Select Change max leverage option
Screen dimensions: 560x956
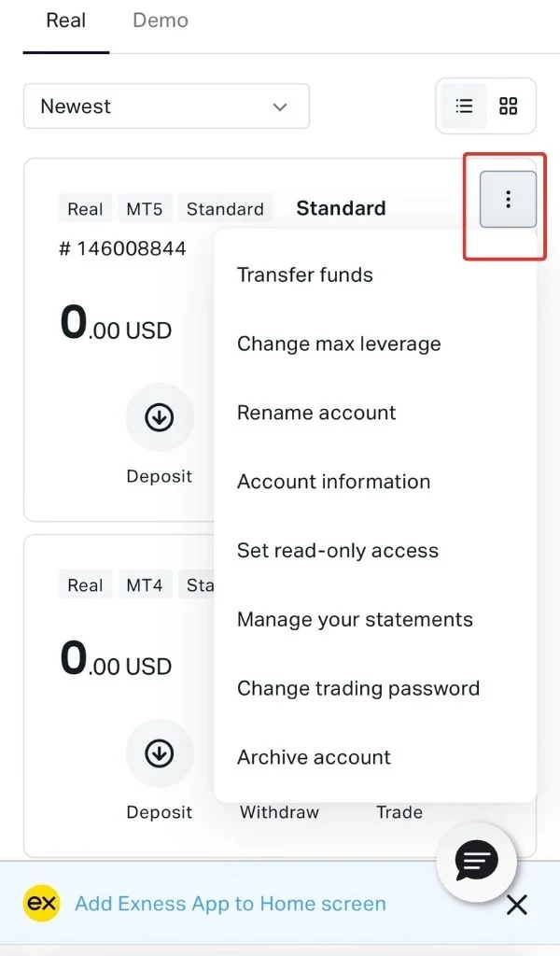click(x=339, y=344)
